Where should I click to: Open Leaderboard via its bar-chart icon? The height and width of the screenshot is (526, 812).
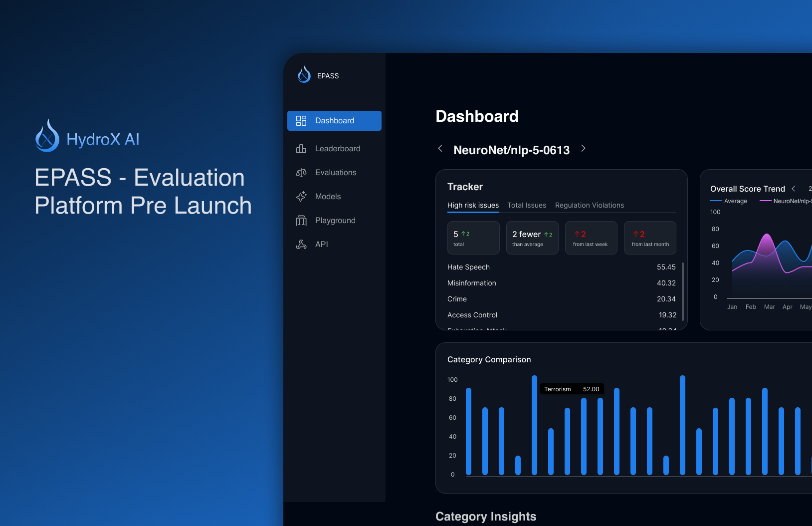coord(301,148)
